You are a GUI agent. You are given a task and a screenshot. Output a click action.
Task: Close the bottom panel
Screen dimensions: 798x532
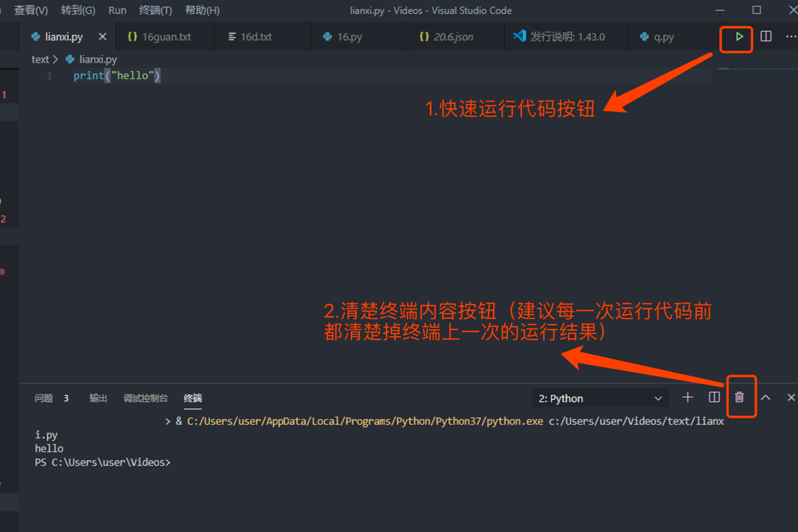point(791,397)
